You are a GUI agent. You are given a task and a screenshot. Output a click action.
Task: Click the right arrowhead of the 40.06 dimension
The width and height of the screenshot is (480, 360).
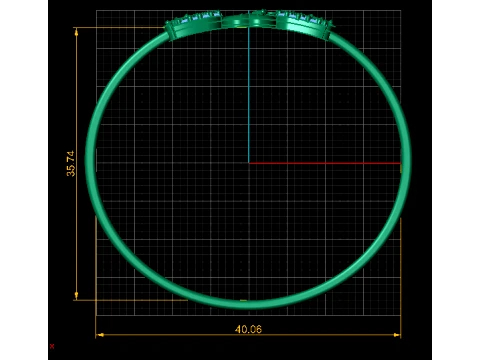pyautogui.click(x=397, y=335)
